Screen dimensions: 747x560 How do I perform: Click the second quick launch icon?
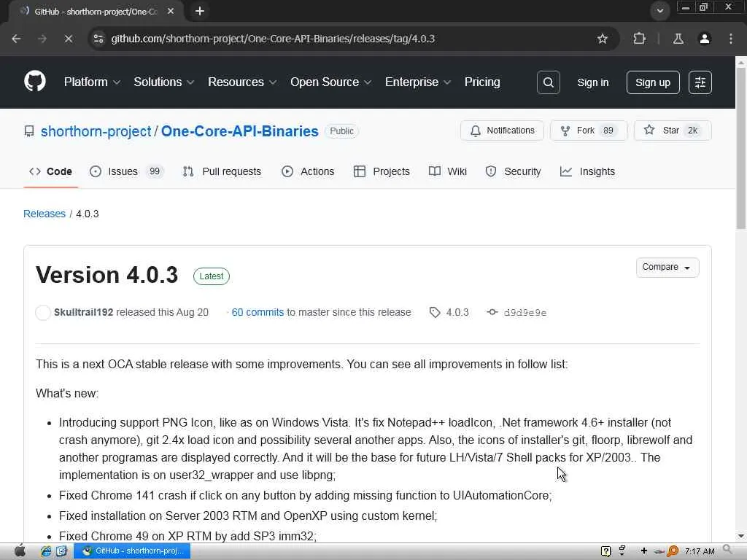(x=61, y=551)
